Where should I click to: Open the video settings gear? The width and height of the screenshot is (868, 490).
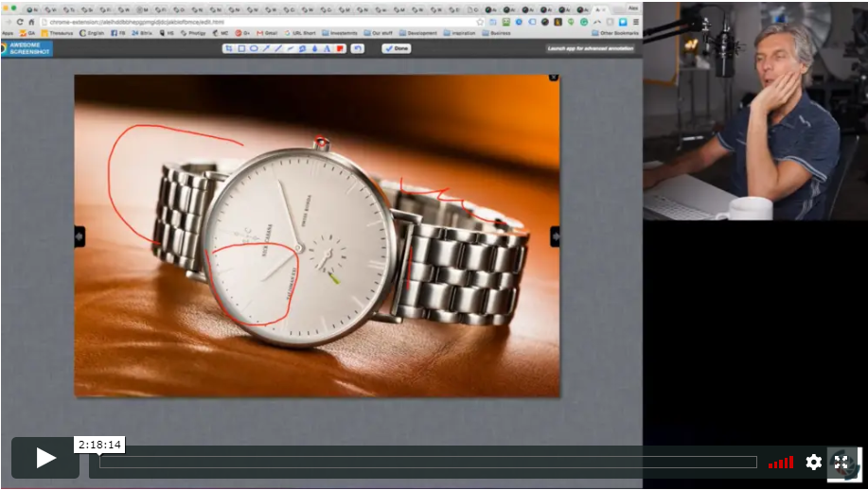pos(813,462)
